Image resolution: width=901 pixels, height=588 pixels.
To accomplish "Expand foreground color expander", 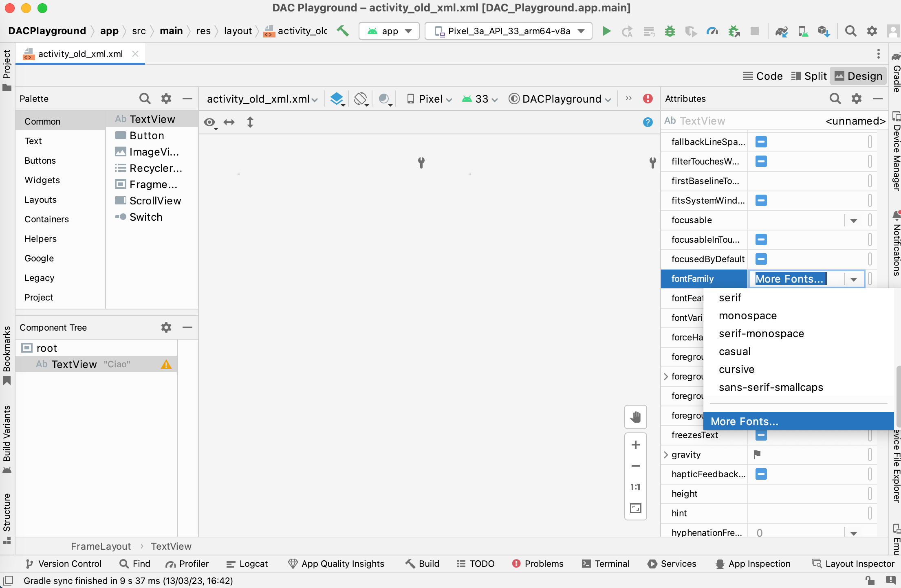I will (x=668, y=377).
